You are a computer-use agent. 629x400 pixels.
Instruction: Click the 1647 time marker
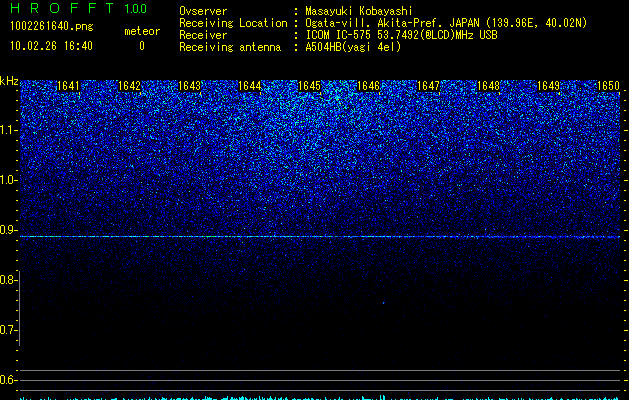pos(428,86)
